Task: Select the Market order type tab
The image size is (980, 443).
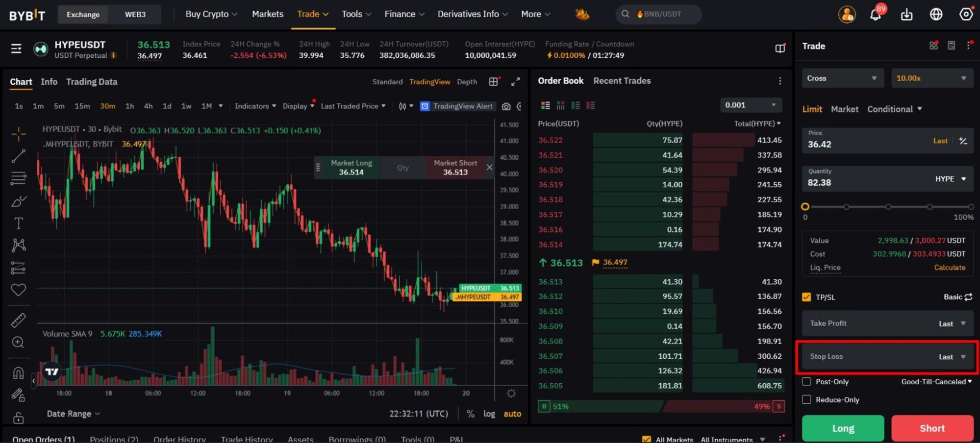Action: tap(844, 109)
